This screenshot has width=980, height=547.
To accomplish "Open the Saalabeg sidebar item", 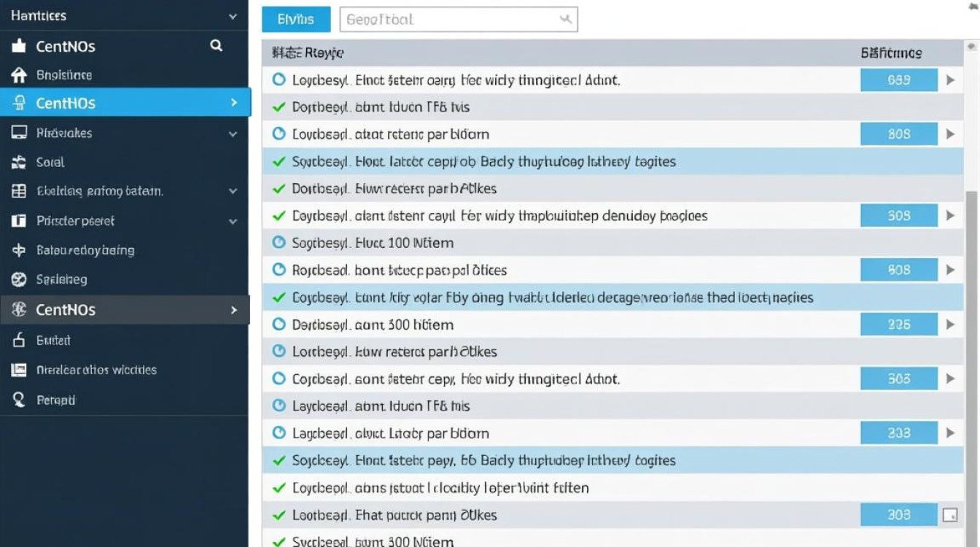I will 124,279.
